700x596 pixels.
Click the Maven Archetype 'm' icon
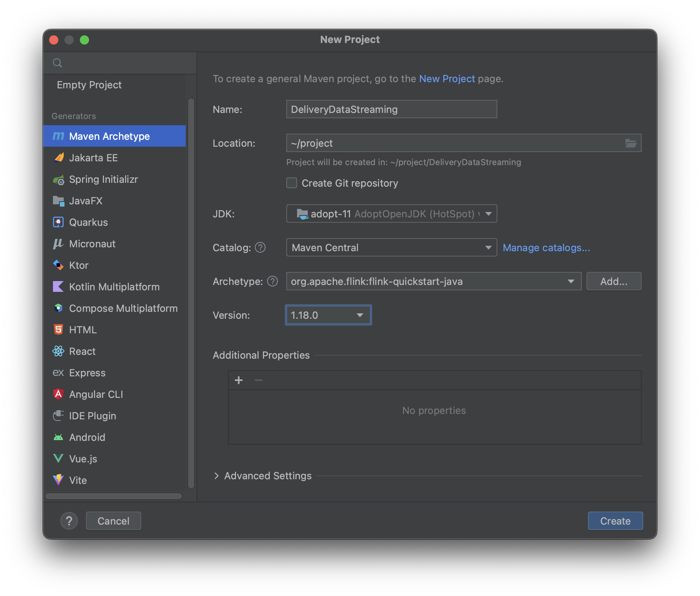[x=58, y=136]
